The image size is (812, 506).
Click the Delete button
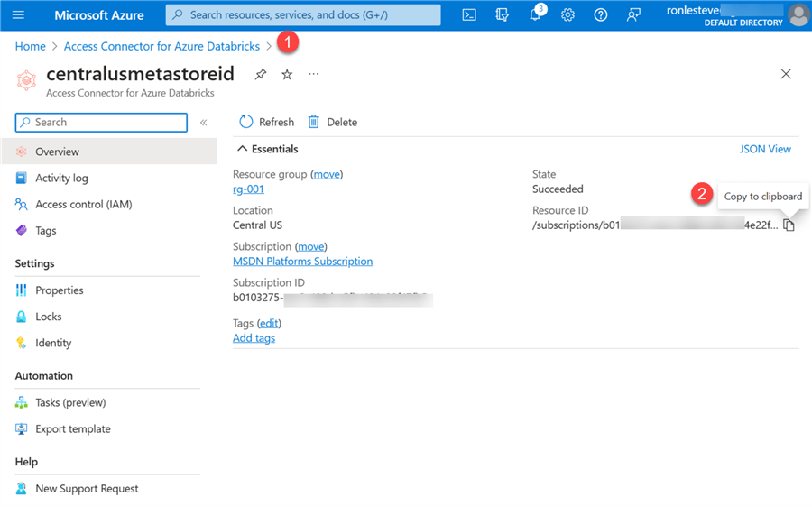pos(332,122)
